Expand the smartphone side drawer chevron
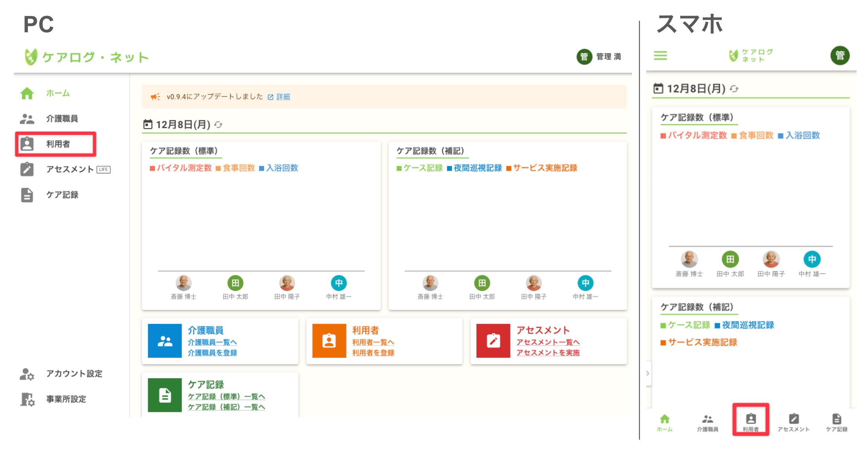The image size is (868, 452). 648,373
